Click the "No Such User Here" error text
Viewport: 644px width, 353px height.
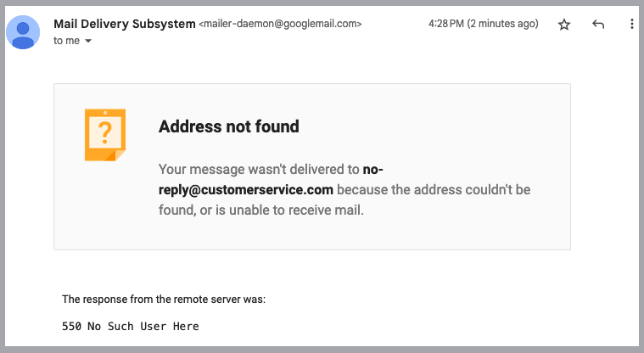point(143,327)
